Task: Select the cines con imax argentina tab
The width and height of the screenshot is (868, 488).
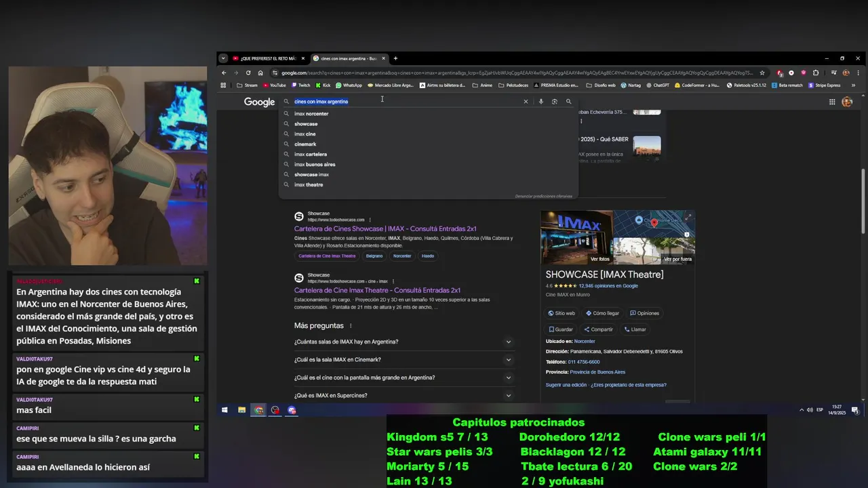Action: (348, 58)
